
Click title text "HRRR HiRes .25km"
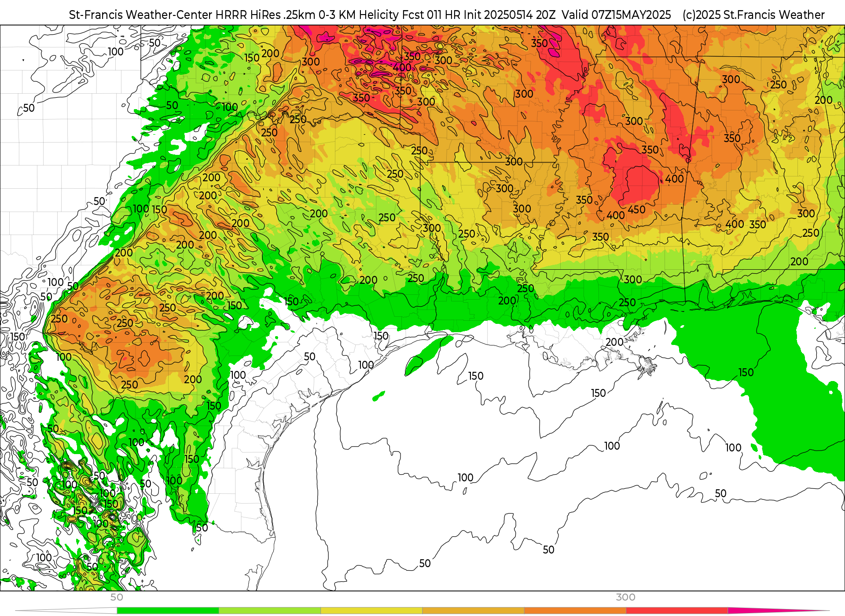[x=264, y=15]
